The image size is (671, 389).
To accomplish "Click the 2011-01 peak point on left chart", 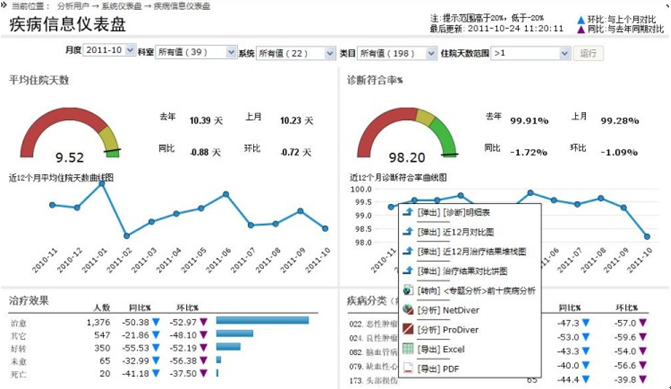I will [x=102, y=184].
